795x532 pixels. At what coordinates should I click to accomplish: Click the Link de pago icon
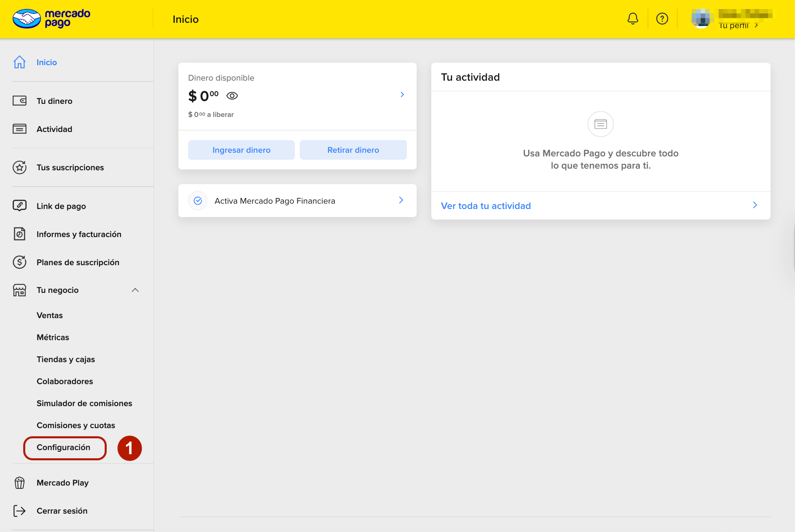point(20,206)
